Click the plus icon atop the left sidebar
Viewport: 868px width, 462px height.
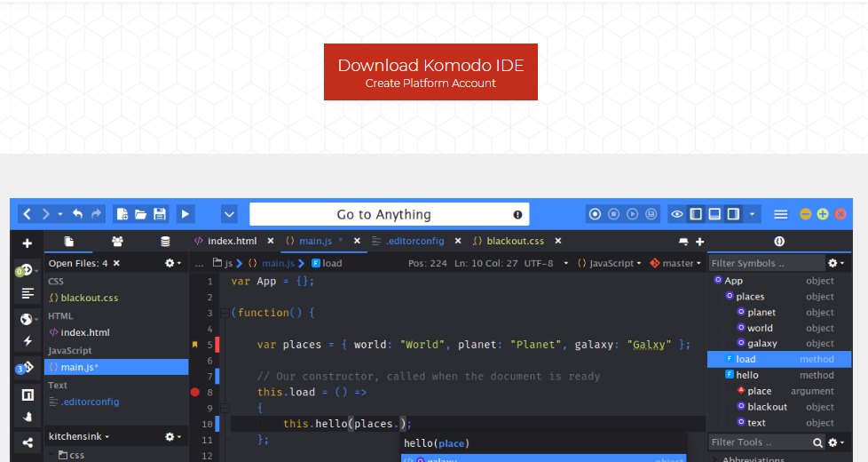27,243
